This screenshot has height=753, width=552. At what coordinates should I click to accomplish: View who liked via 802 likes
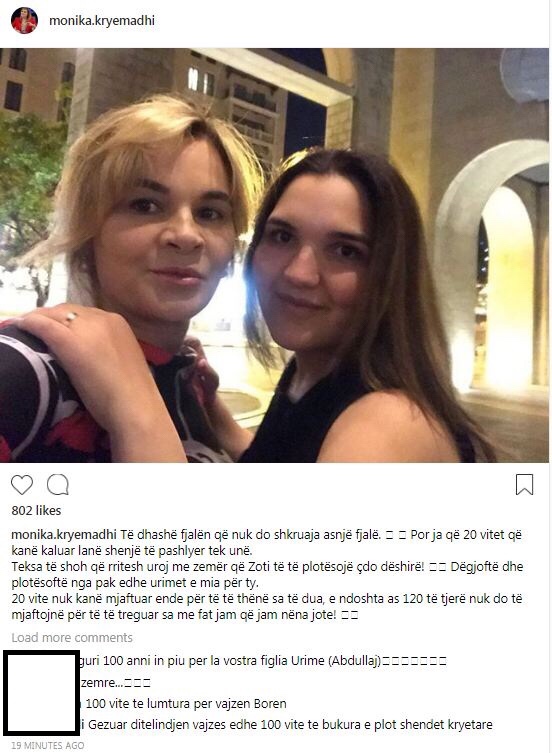[x=36, y=510]
